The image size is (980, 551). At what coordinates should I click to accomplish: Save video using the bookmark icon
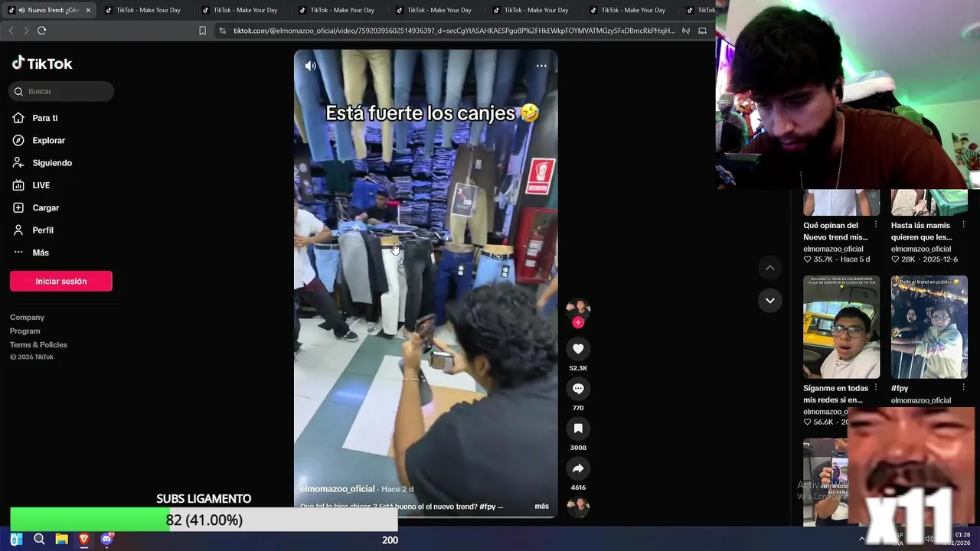point(578,429)
